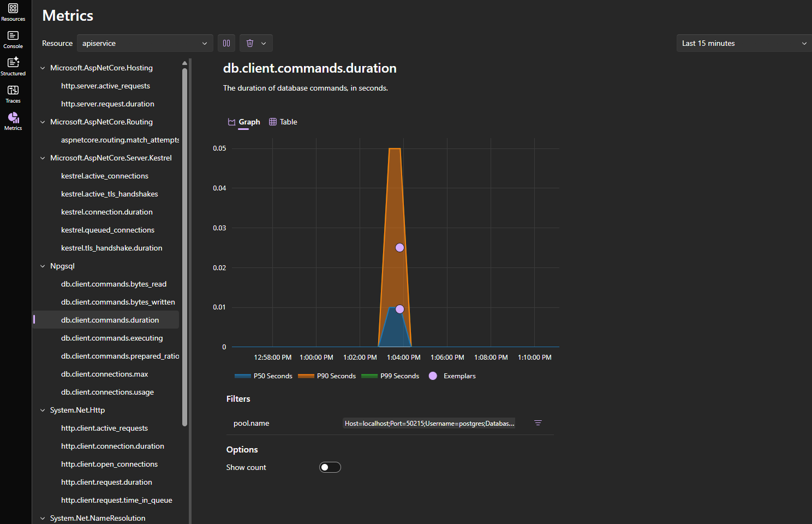The image size is (812, 524).
Task: Click the trash icon to remove metrics
Action: 250,43
